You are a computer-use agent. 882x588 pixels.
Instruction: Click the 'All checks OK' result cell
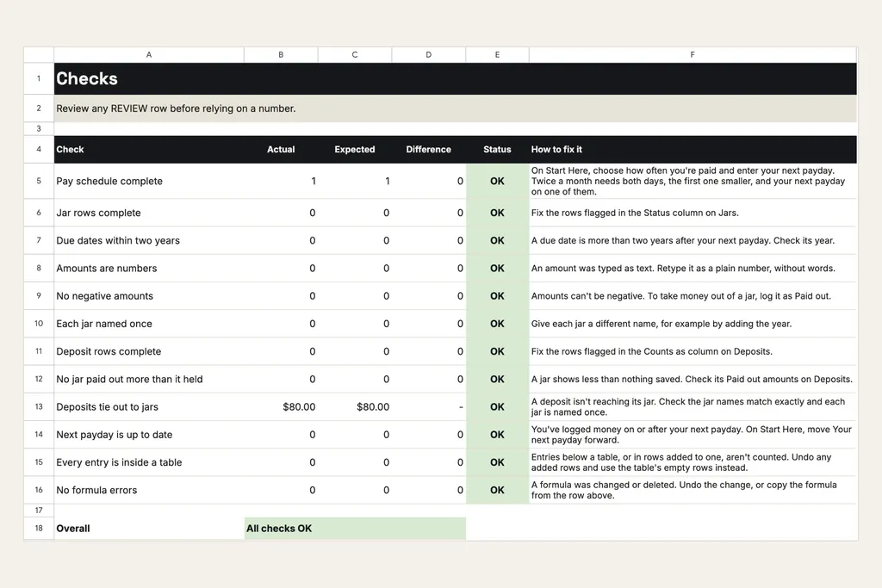pos(355,529)
